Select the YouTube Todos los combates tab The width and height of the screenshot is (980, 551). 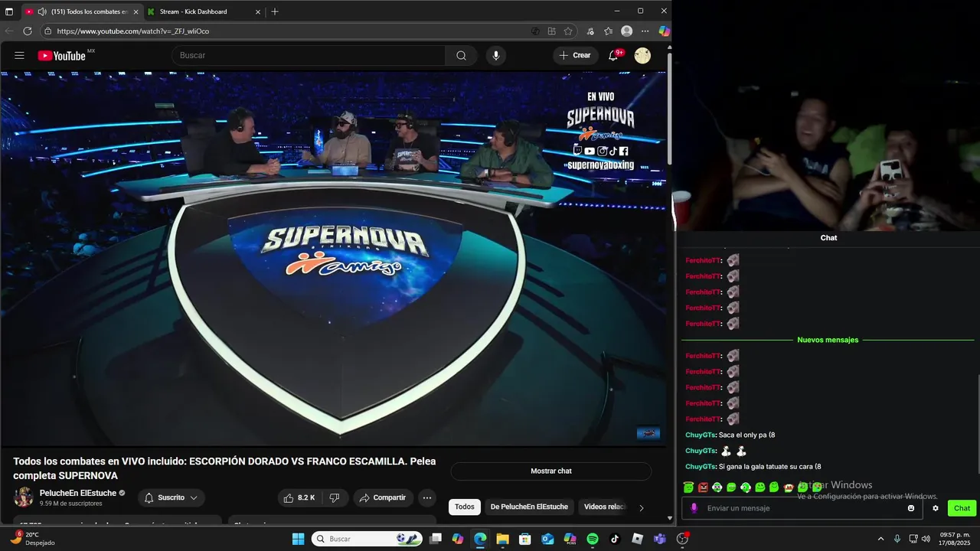pyautogui.click(x=83, y=11)
